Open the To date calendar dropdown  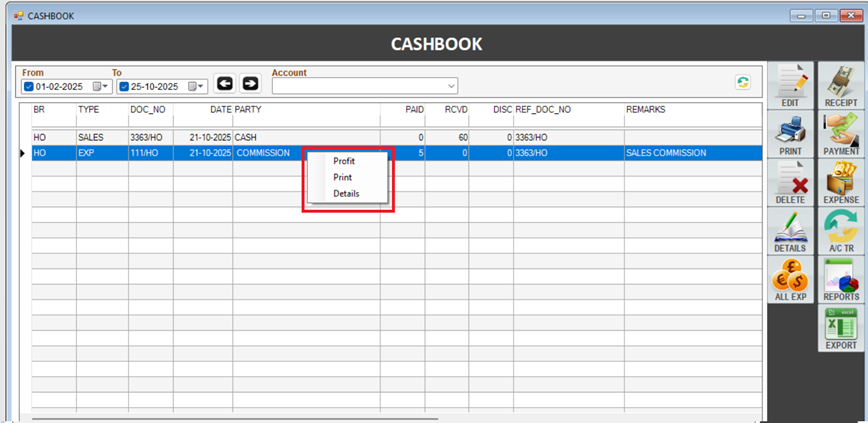tap(196, 86)
